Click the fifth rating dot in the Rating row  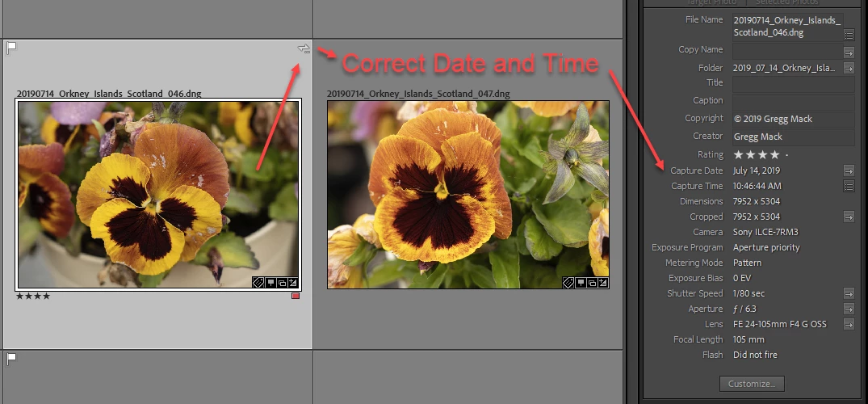787,155
